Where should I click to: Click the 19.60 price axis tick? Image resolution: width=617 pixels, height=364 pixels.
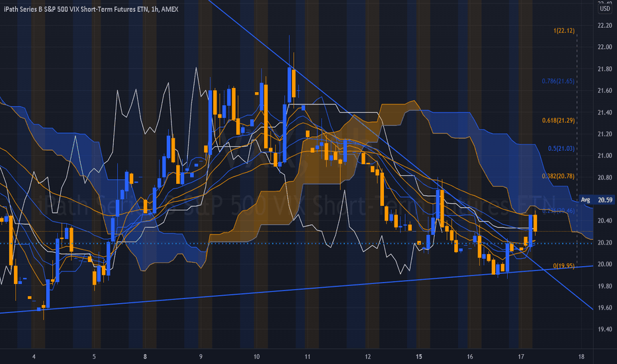click(604, 308)
